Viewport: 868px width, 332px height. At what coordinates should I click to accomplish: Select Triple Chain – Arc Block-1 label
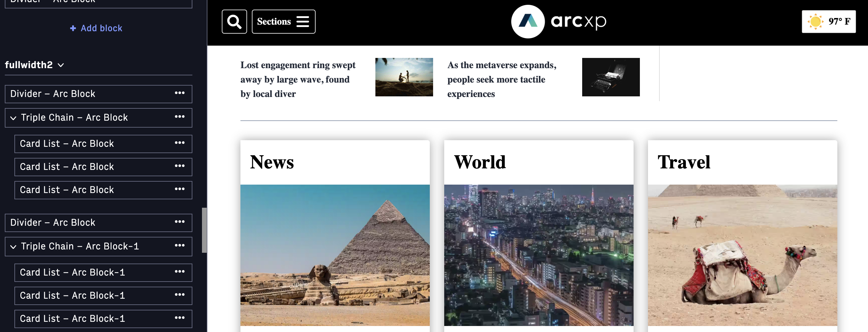click(80, 246)
